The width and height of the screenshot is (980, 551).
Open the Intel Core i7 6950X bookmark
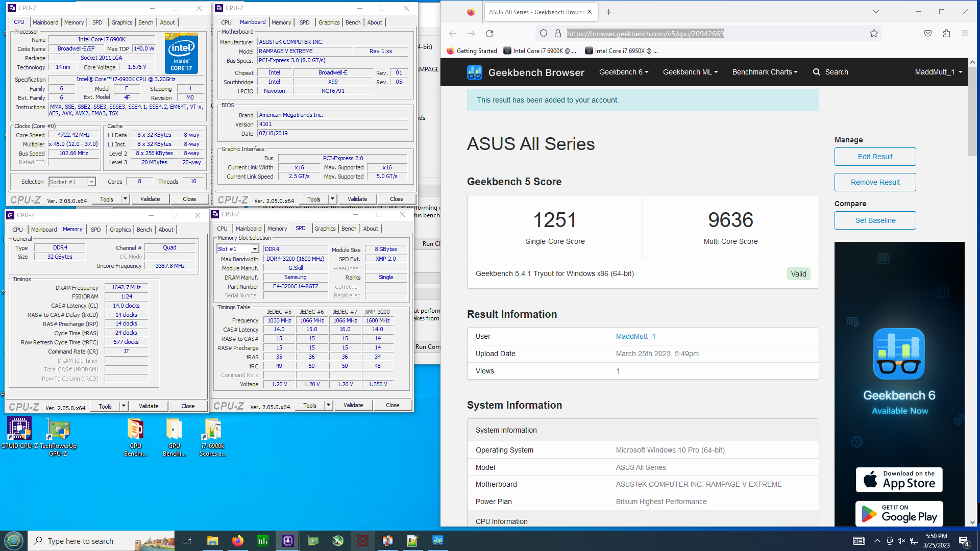pyautogui.click(x=621, y=51)
